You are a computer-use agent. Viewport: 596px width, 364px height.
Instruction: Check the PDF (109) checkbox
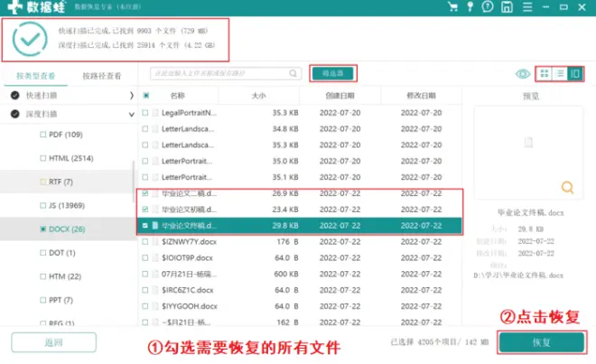tap(43, 135)
